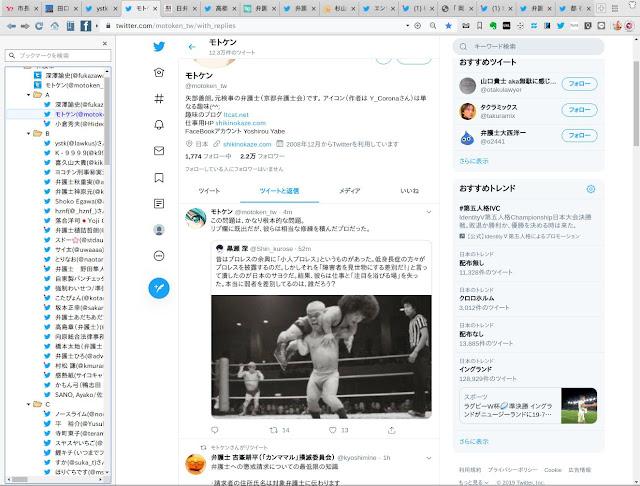Show more trends さらに表示 link

pos(473,442)
